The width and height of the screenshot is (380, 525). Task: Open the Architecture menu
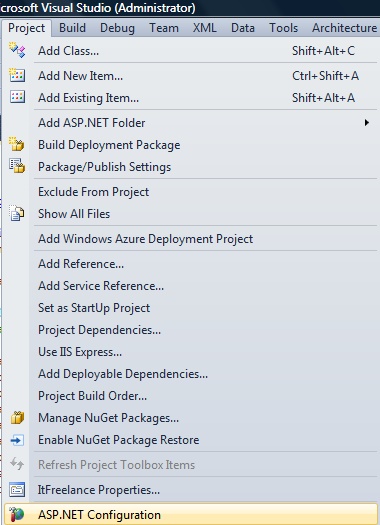tap(344, 28)
